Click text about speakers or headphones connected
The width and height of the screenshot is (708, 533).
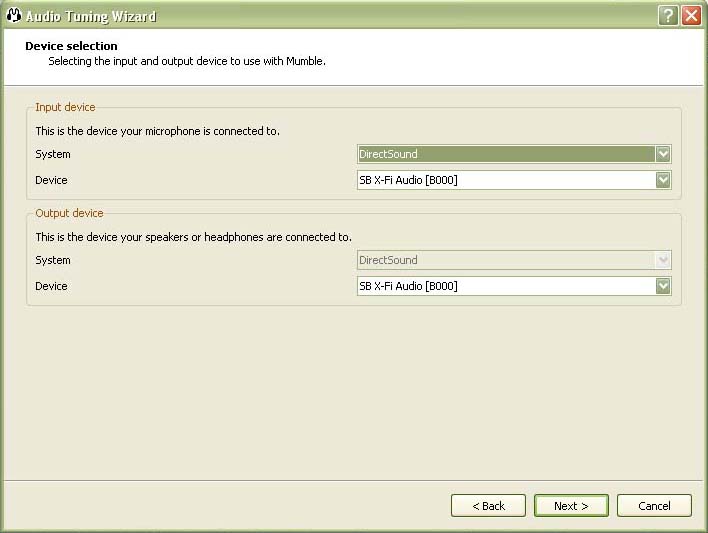coord(193,237)
